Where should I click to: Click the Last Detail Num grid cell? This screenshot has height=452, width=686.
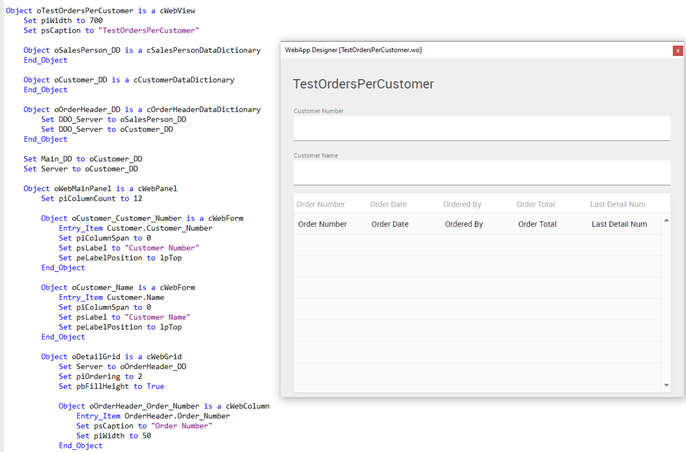click(619, 224)
